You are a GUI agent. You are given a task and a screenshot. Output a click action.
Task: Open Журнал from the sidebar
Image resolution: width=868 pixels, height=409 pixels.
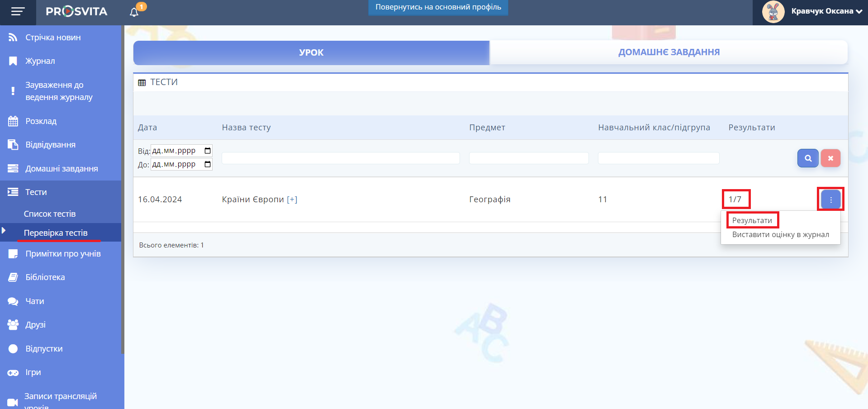point(40,61)
